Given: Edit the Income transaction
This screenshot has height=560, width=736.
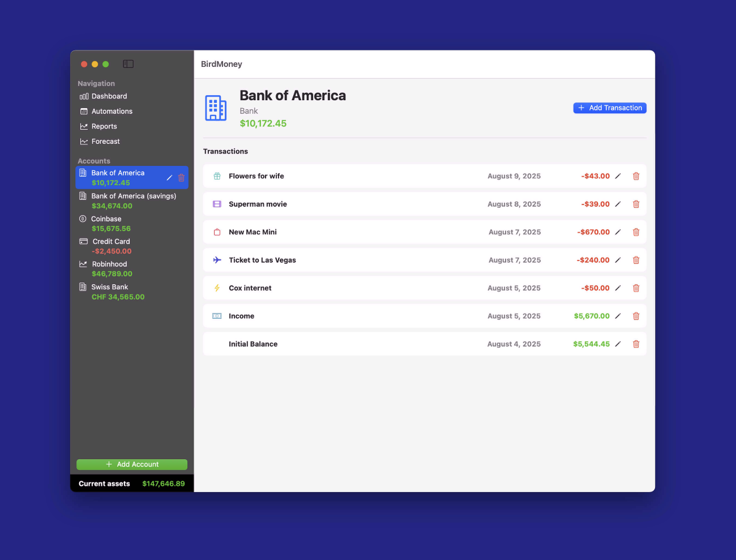Looking at the screenshot, I should coord(618,316).
